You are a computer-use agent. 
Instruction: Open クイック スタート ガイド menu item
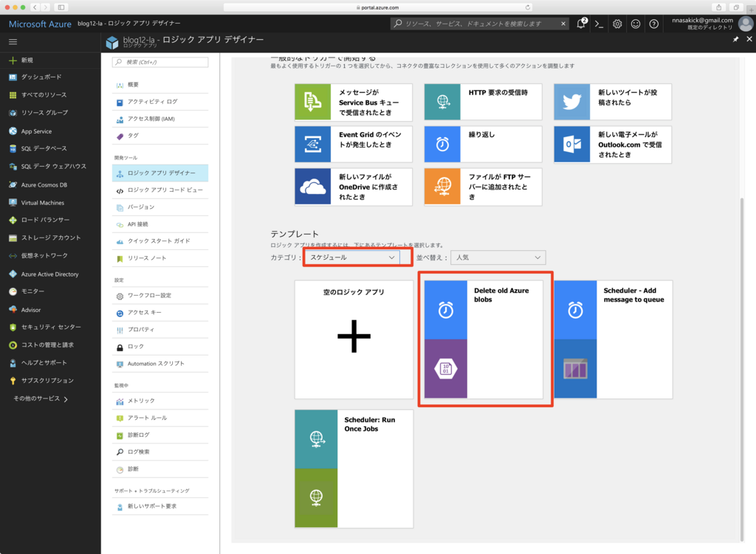click(x=160, y=241)
